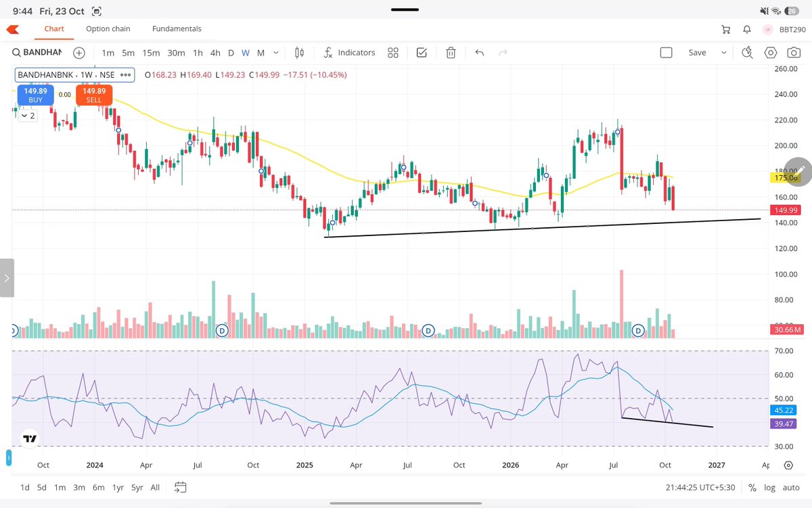This screenshot has width=812, height=508.
Task: Click the dividend D marker near Jul 2025
Action: click(x=428, y=330)
